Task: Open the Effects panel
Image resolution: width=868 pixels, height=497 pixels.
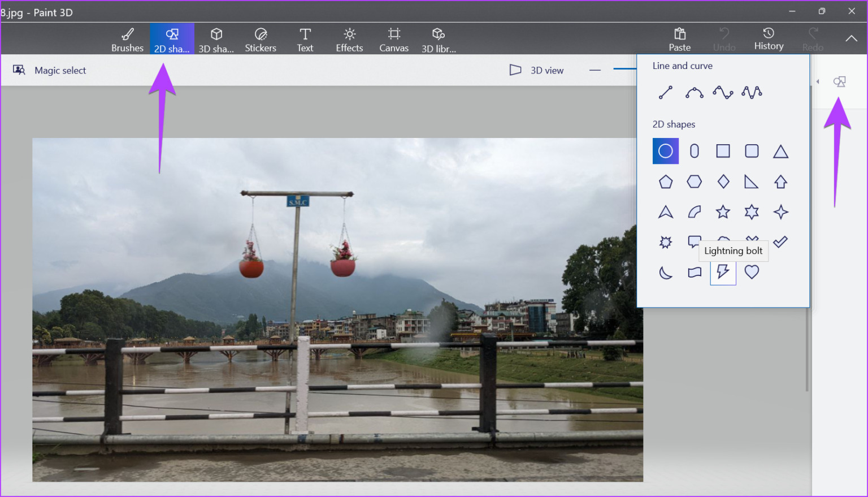Action: pyautogui.click(x=349, y=38)
